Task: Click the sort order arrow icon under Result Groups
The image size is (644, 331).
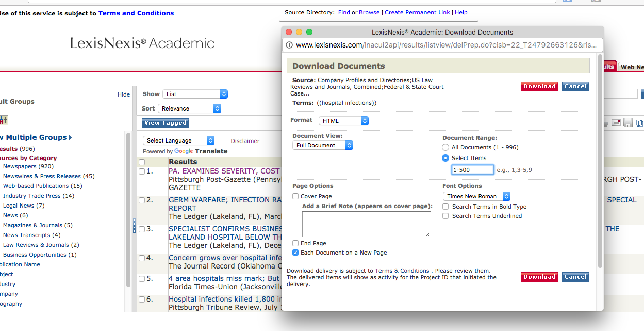Action: pos(4,120)
